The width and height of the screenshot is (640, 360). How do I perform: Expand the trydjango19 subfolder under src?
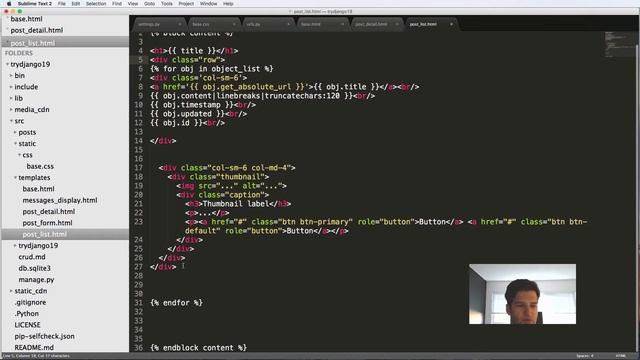pyautogui.click(x=15, y=246)
